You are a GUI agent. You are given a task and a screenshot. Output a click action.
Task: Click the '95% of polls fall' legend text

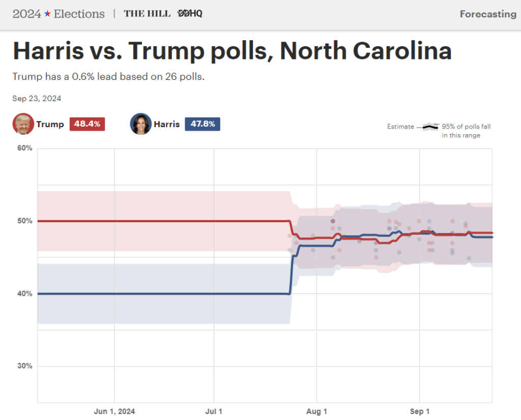pos(466,127)
